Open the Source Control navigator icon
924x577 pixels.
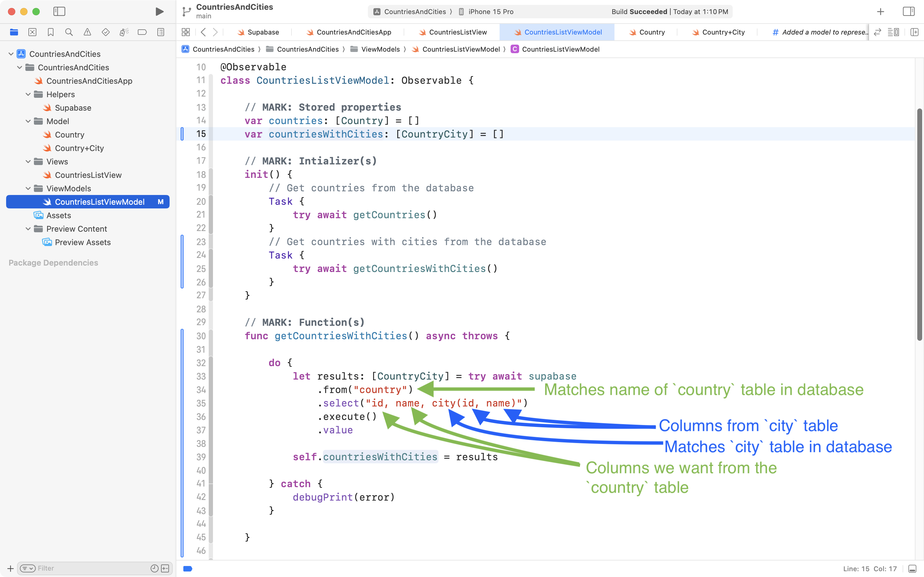[32, 32]
